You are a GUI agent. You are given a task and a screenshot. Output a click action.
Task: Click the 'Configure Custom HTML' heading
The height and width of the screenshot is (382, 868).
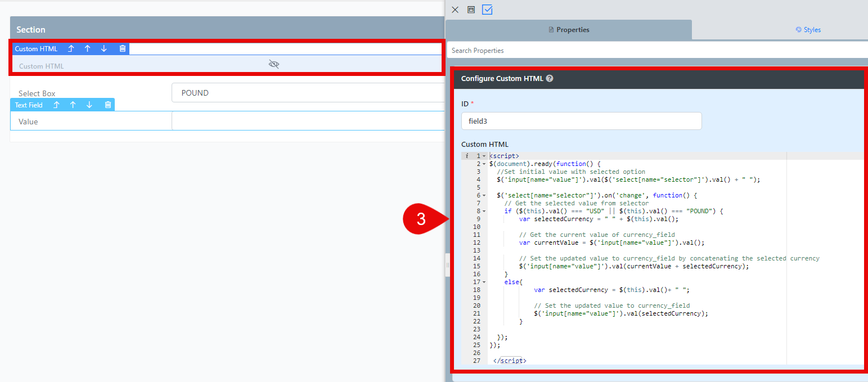pyautogui.click(x=502, y=79)
